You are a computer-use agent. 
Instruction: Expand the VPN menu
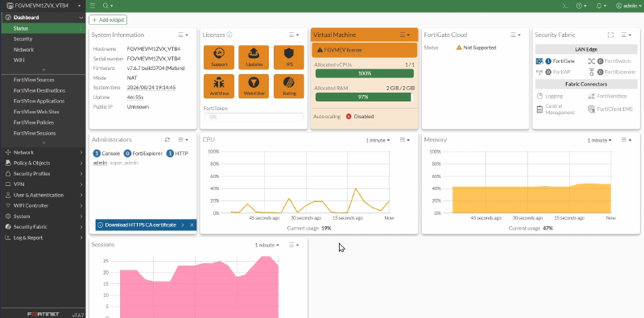(x=43, y=184)
